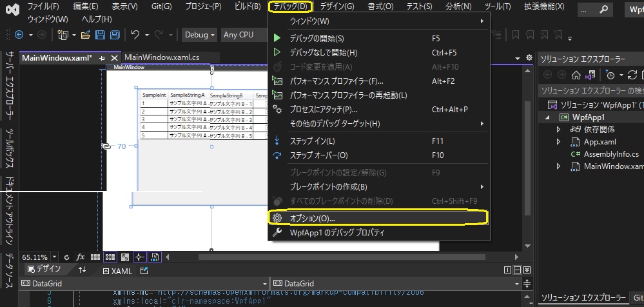Select Restart Performance Profiler entry

click(x=378, y=95)
